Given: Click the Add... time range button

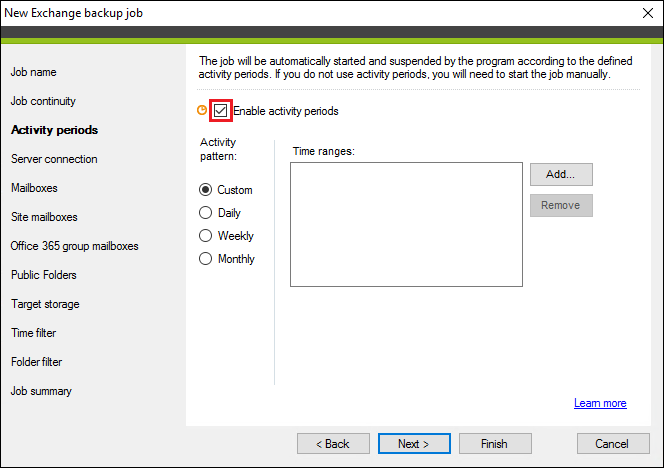Looking at the screenshot, I should tap(561, 174).
